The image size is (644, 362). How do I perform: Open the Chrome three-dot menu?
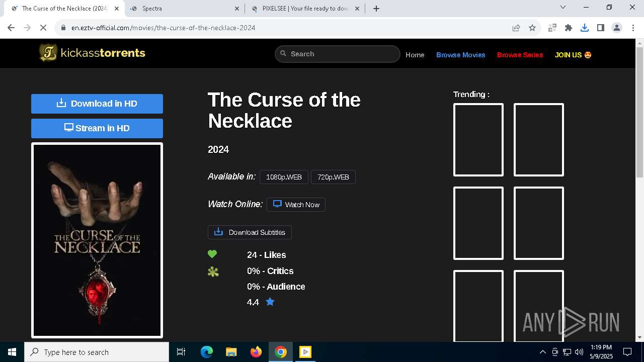pyautogui.click(x=633, y=28)
